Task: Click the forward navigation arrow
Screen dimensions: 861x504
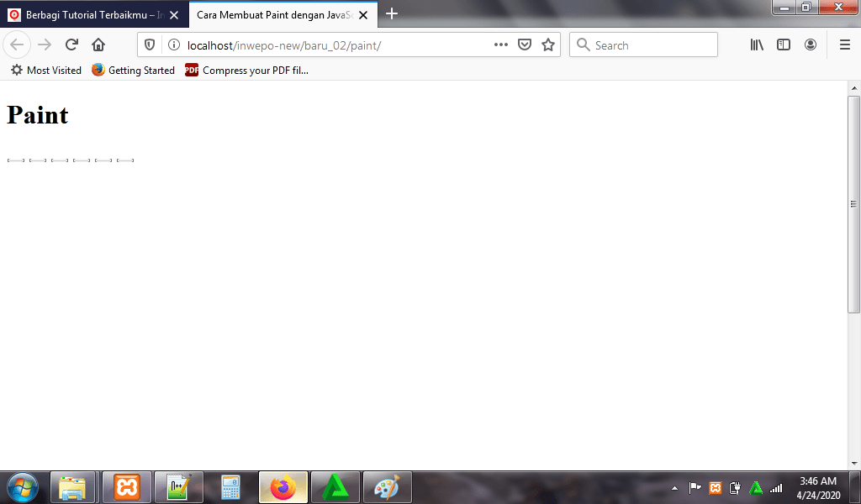Action: [45, 45]
